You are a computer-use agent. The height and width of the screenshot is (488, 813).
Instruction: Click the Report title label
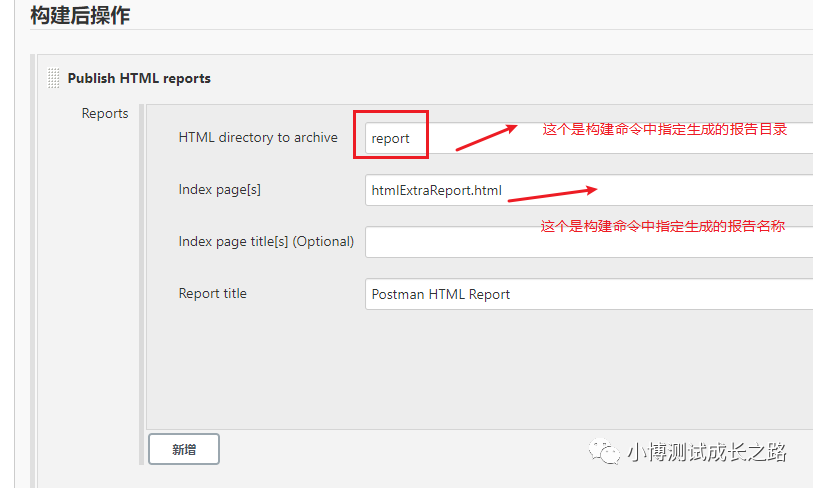pyautogui.click(x=213, y=294)
